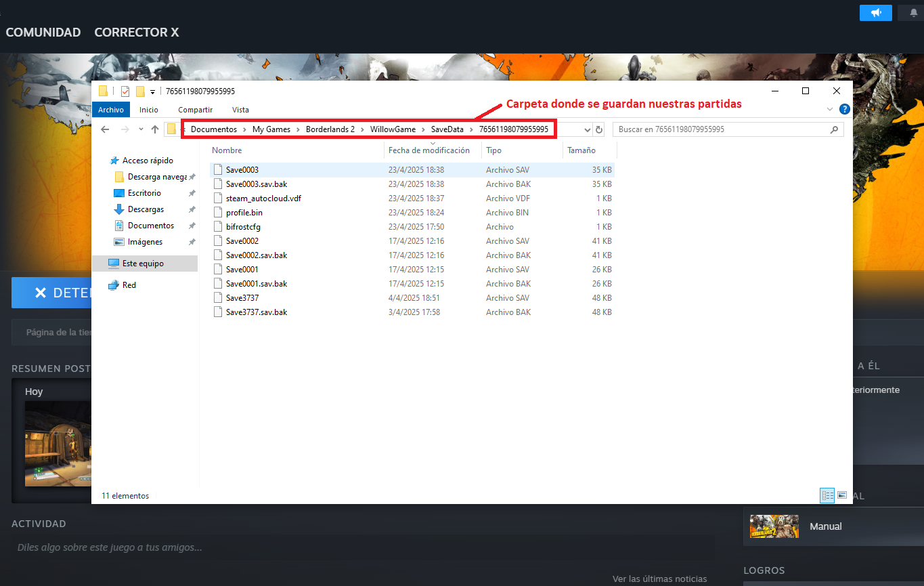
Task: Click the file icon next to Save3737
Action: pyautogui.click(x=218, y=298)
